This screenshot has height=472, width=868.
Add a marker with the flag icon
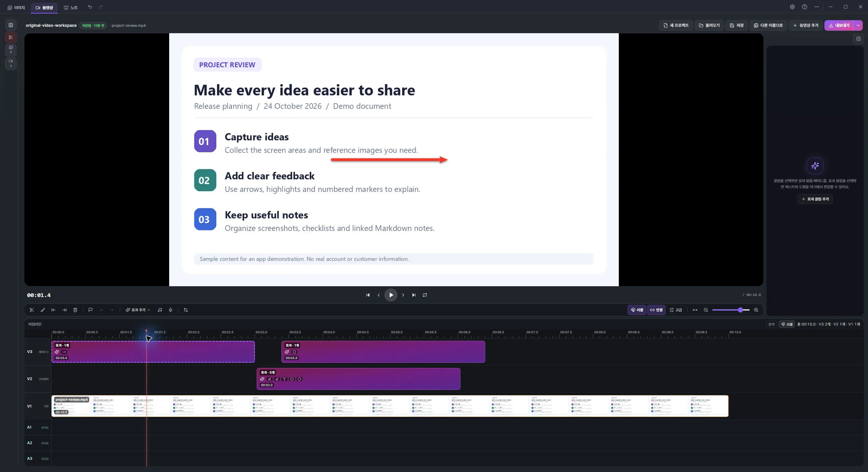coord(91,310)
